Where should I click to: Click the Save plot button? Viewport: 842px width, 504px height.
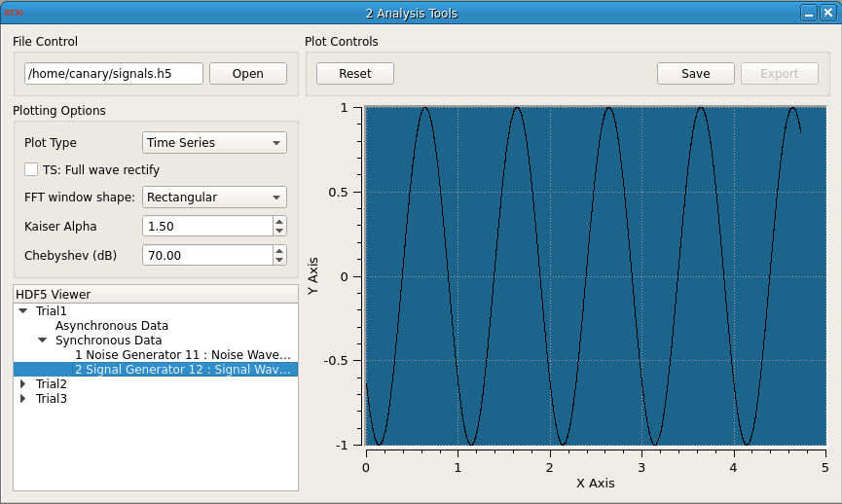(x=695, y=74)
